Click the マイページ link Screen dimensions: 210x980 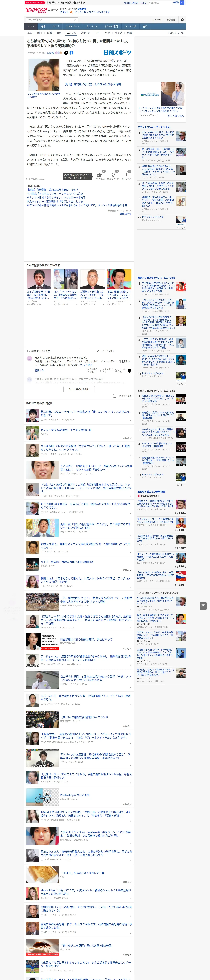coord(157,20)
